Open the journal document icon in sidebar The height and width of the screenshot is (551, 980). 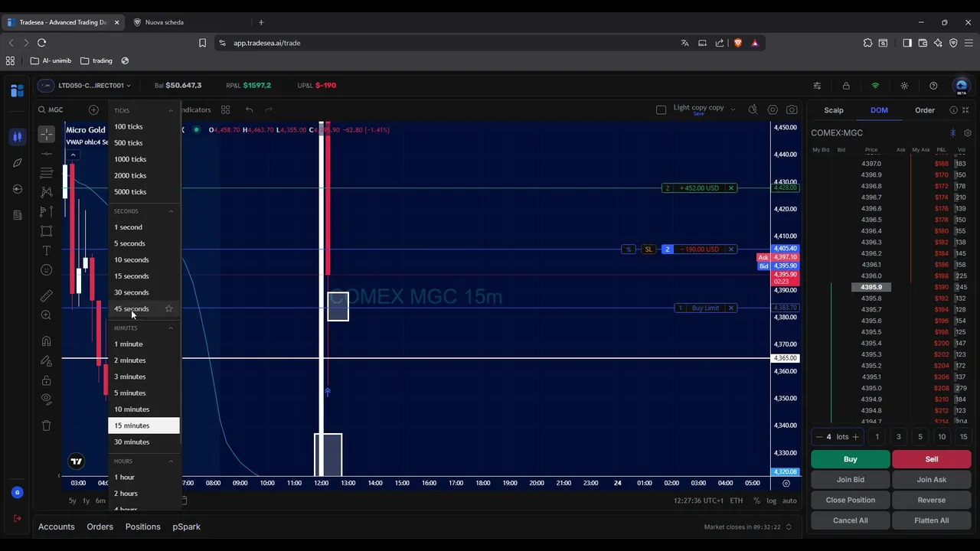(x=17, y=215)
